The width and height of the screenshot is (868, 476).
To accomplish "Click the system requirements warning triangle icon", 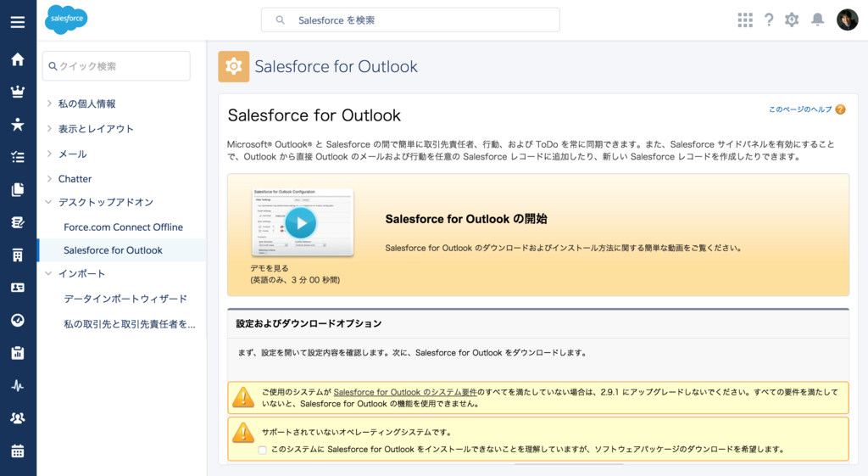I will coord(243,397).
